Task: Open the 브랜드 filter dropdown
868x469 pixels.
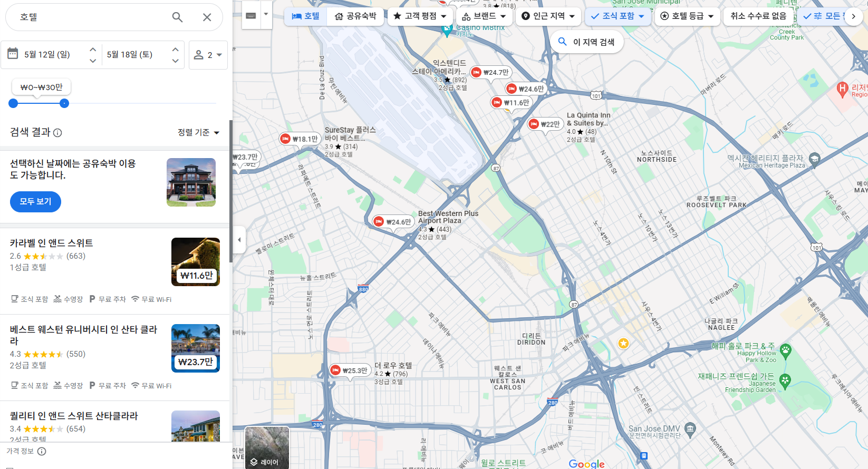Action: coord(484,16)
